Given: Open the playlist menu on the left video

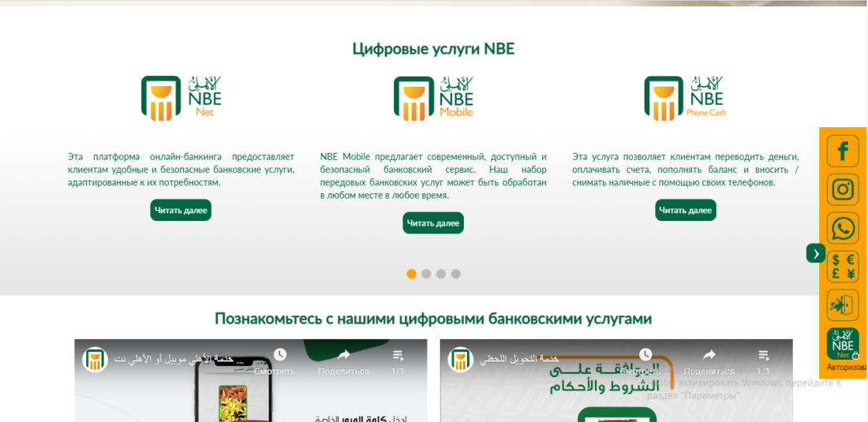Looking at the screenshot, I should point(398,357).
